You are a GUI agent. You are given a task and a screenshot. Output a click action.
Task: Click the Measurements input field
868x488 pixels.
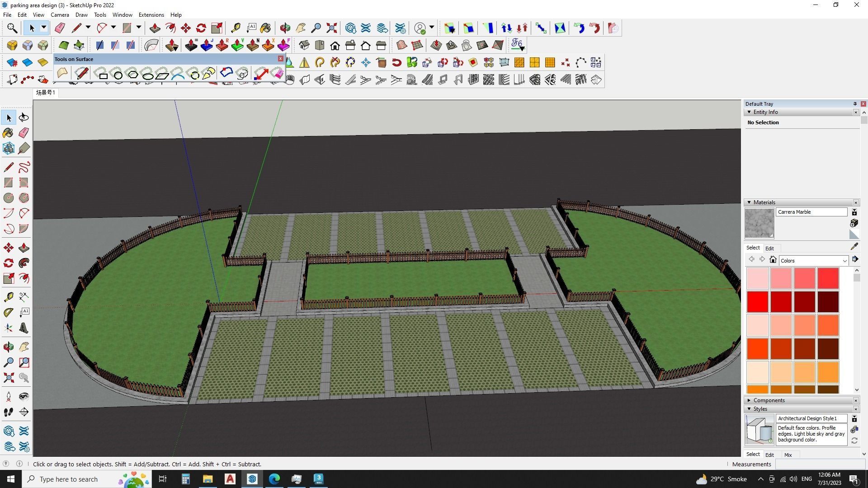[x=821, y=464]
